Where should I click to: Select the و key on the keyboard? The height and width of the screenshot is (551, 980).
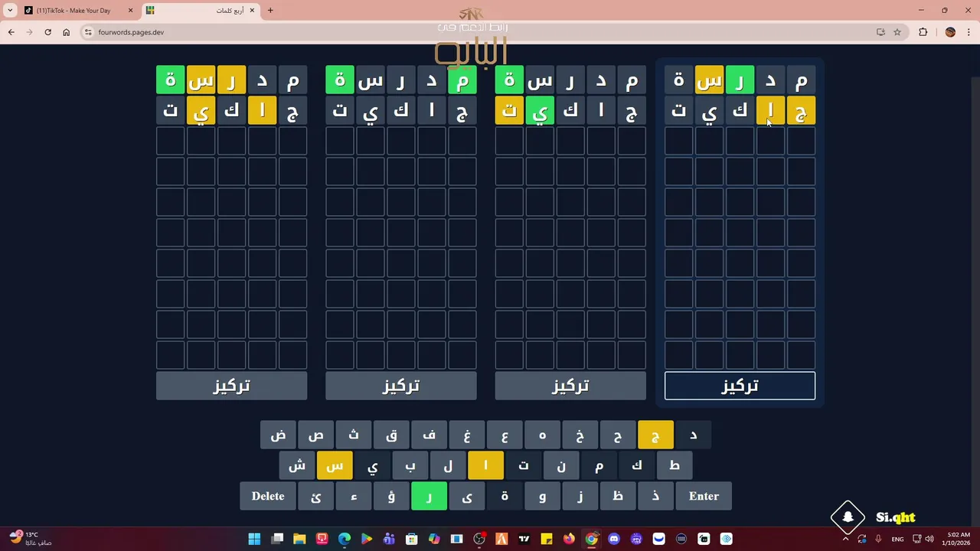(x=542, y=496)
